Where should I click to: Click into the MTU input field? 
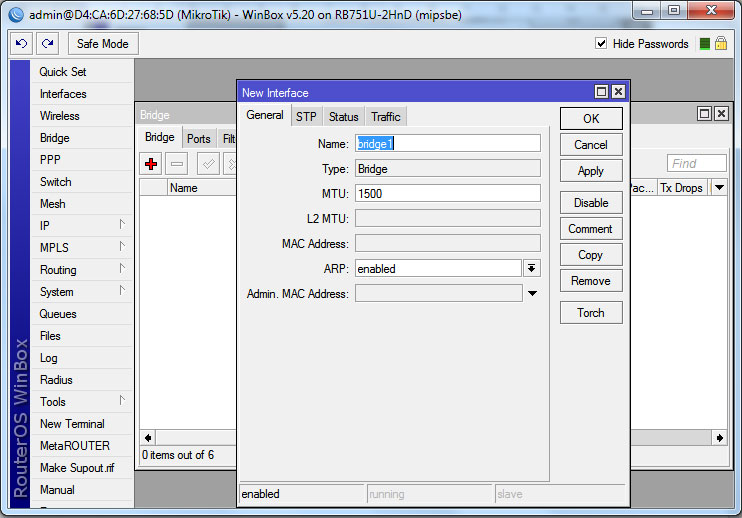[447, 193]
